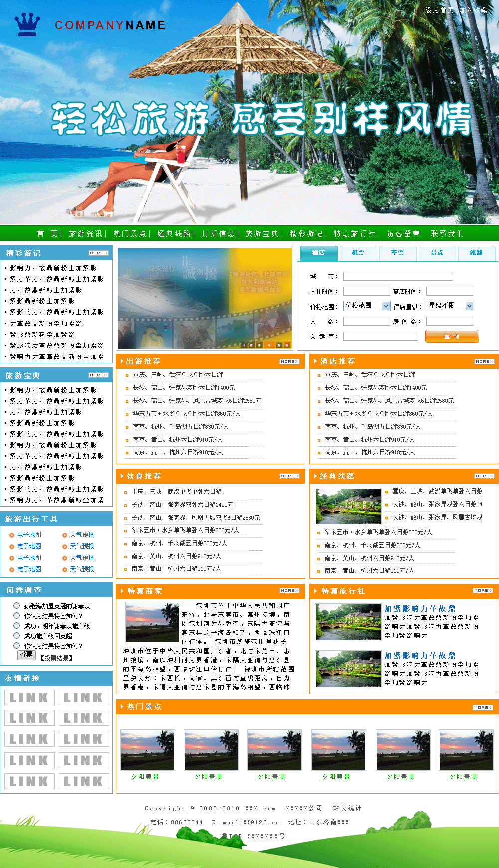The height and width of the screenshot is (868, 499).
Task: Switch to the 机票 search tab
Action: point(358,253)
